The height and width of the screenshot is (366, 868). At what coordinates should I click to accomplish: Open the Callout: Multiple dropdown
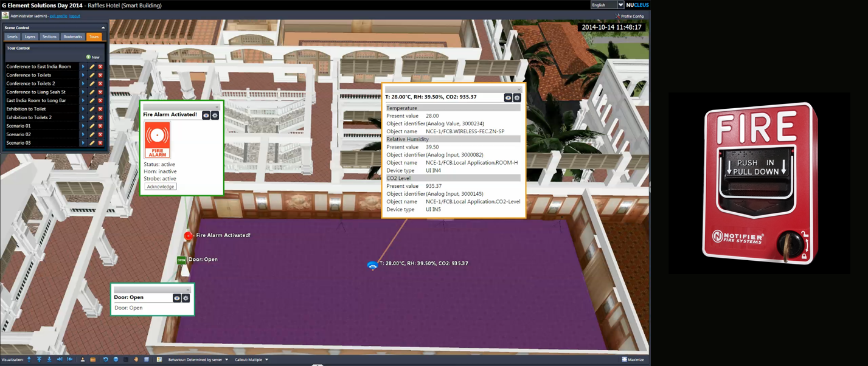252,360
